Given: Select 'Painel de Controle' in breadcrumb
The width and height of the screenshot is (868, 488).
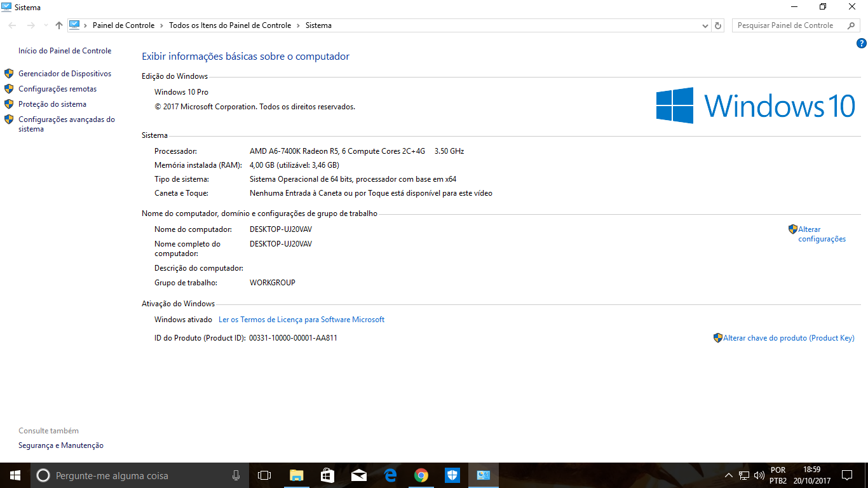Looking at the screenshot, I should 123,25.
